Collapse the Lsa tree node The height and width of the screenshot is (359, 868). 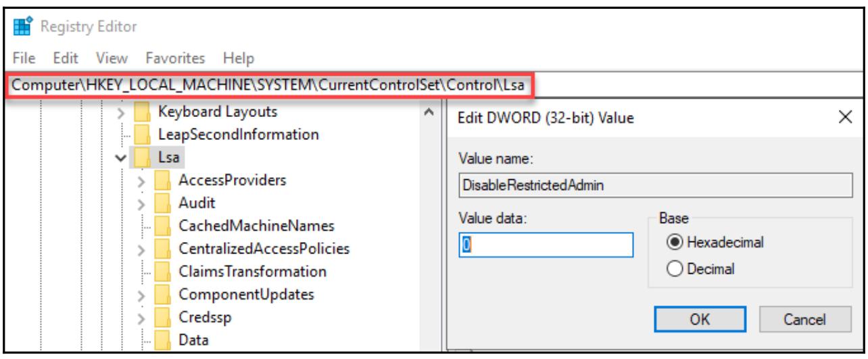121,158
